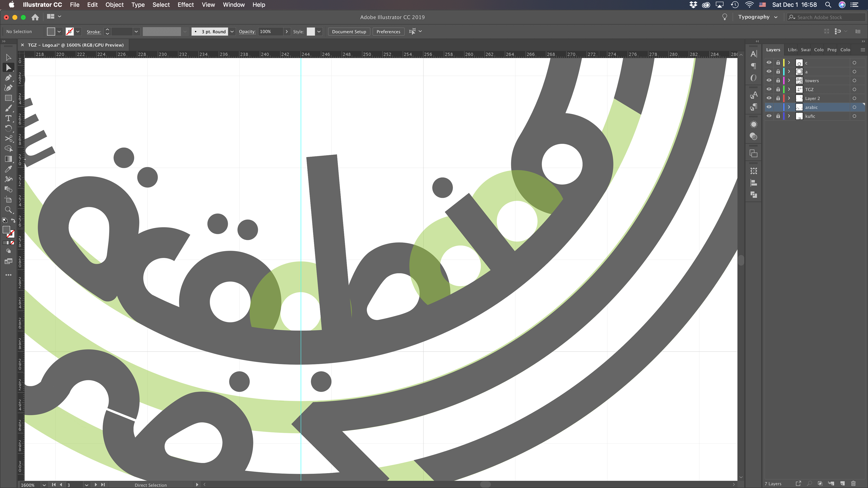This screenshot has width=868, height=488.
Task: Hide the towers layer
Action: pos(769,80)
